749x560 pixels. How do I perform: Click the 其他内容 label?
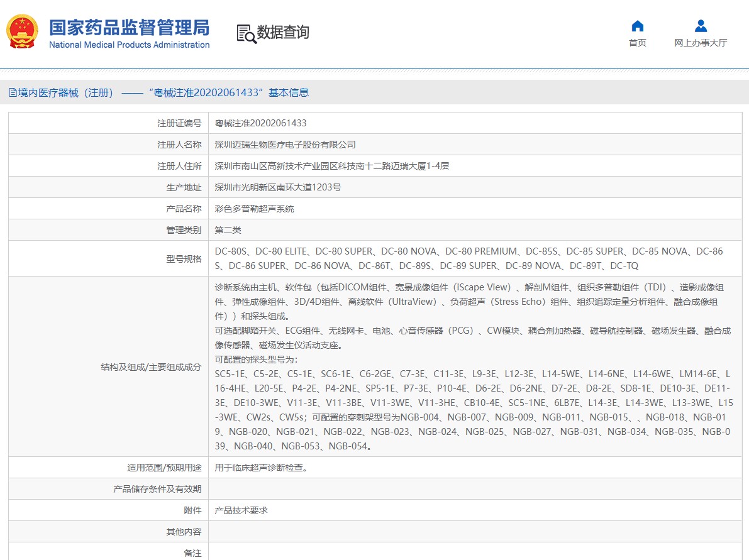[x=184, y=532]
